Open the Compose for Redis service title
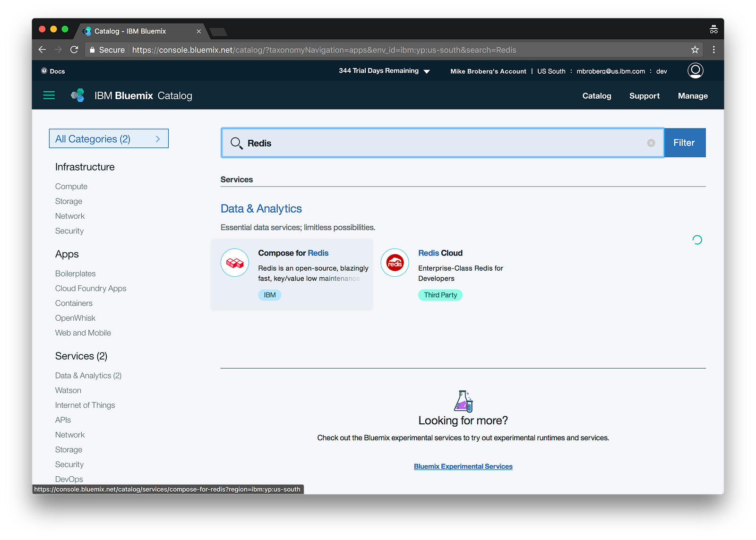 (293, 253)
